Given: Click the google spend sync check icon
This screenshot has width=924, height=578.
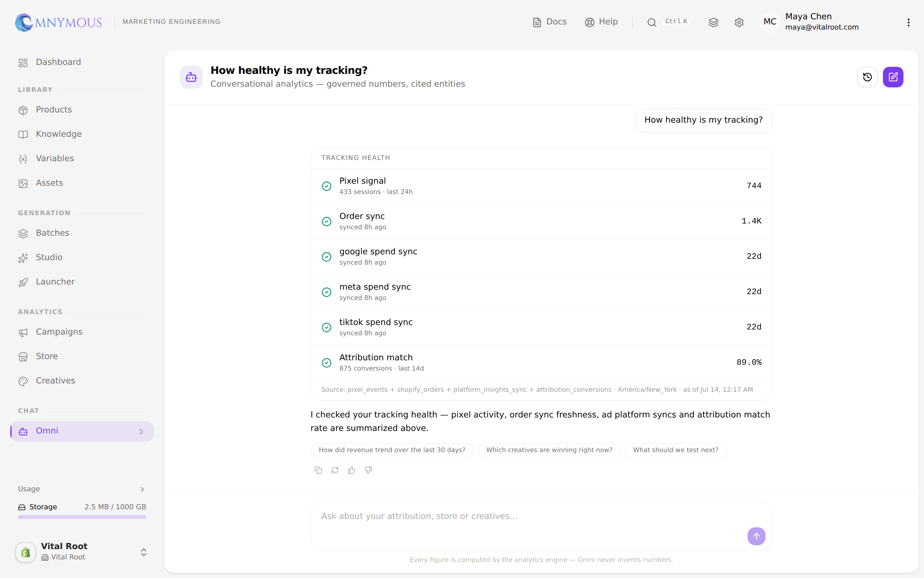Looking at the screenshot, I should pos(327,257).
